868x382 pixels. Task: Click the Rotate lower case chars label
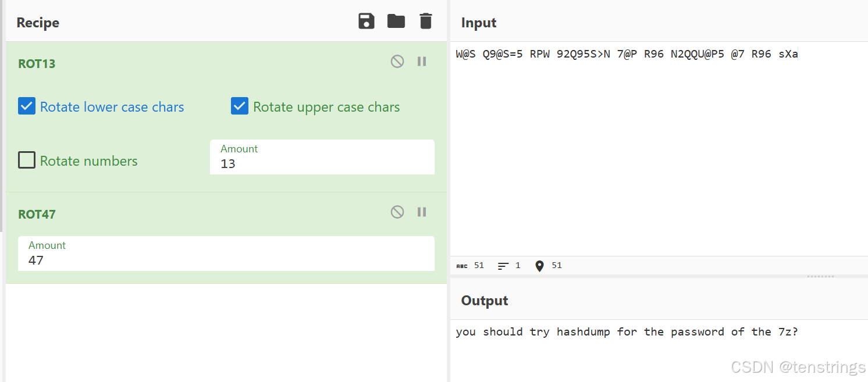click(x=112, y=107)
